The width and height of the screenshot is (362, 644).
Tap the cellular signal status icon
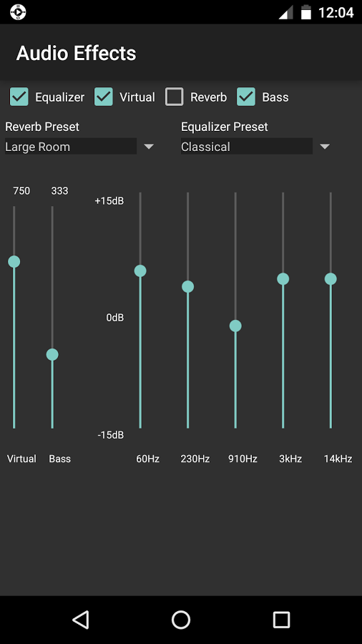pyautogui.click(x=285, y=12)
